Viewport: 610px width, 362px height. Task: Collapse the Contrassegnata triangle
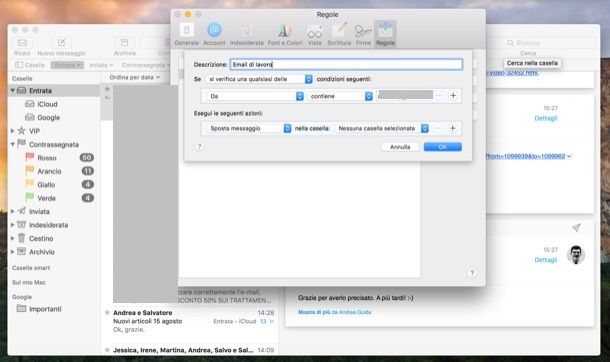point(12,145)
